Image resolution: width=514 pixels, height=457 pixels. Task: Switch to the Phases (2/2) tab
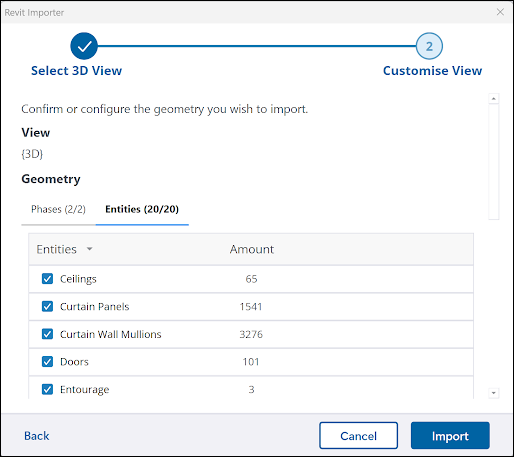(x=58, y=209)
